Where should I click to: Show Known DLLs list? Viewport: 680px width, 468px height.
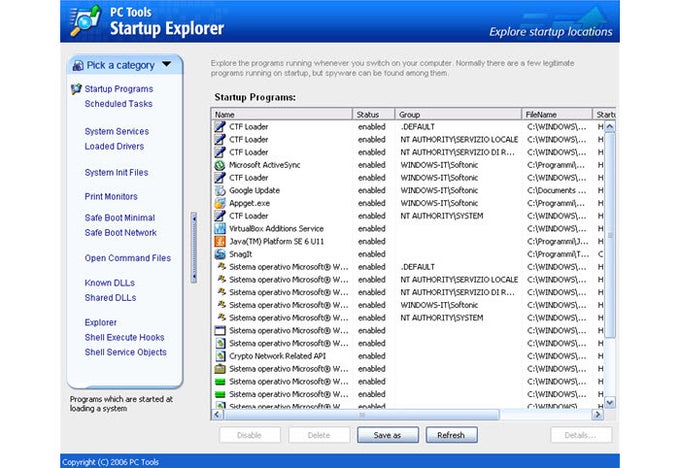click(x=110, y=283)
